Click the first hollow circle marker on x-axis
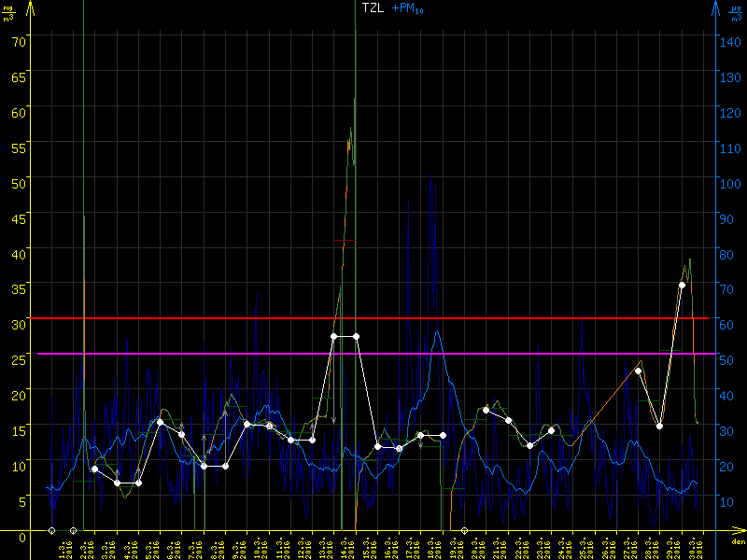747x560 pixels. (x=51, y=530)
